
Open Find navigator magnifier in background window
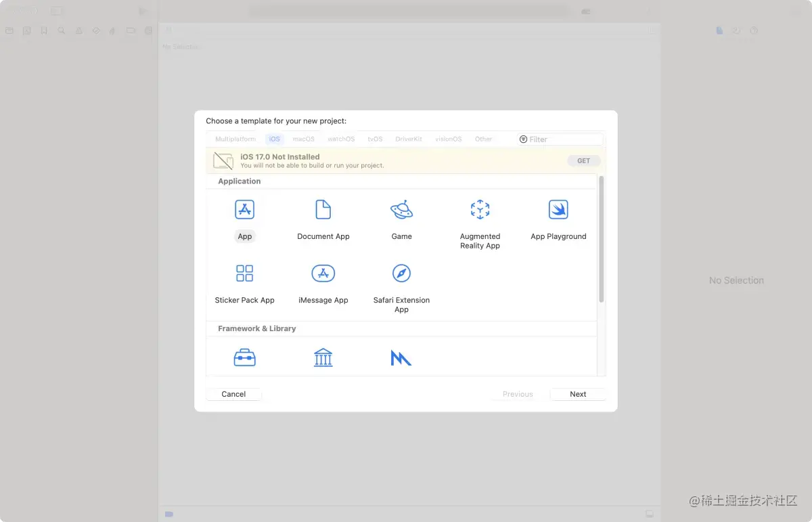point(62,30)
